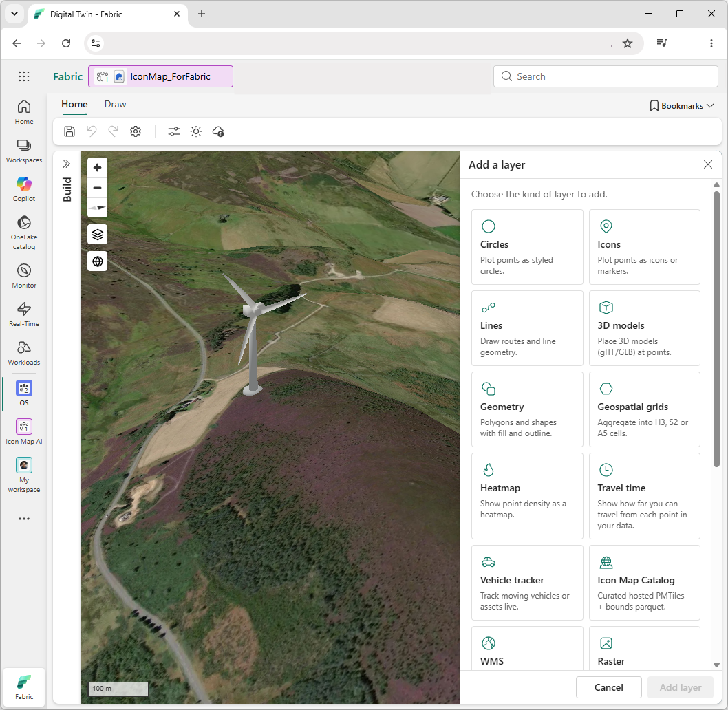Open the app launcher grid icon
Image resolution: width=728 pixels, height=710 pixels.
[24, 76]
